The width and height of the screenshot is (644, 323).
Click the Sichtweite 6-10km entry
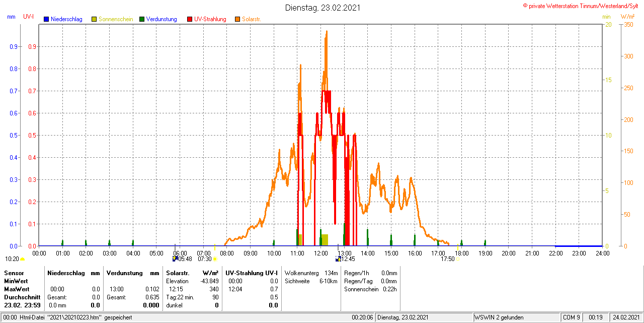point(311,281)
